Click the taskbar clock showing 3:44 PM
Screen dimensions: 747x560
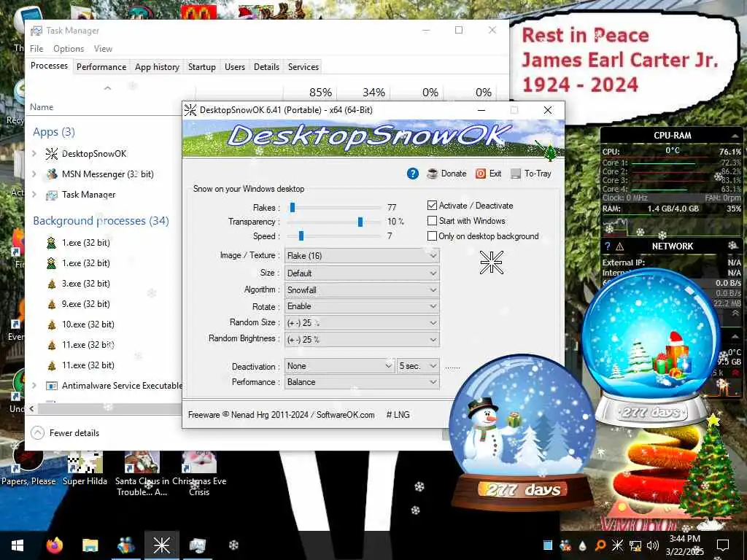[684, 545]
